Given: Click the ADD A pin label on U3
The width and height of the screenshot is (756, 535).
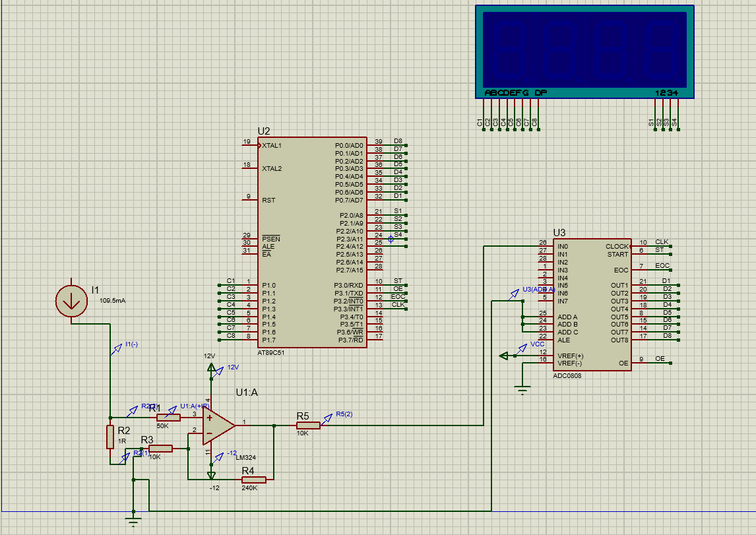Looking at the screenshot, I should (567, 317).
